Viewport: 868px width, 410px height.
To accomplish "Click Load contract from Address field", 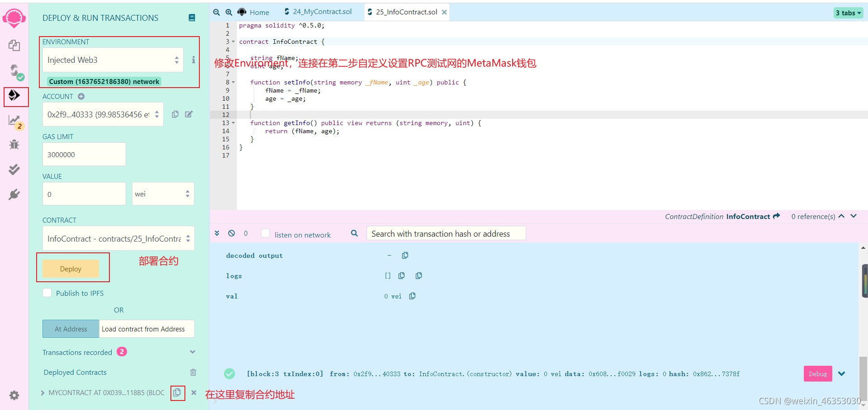I will [147, 329].
